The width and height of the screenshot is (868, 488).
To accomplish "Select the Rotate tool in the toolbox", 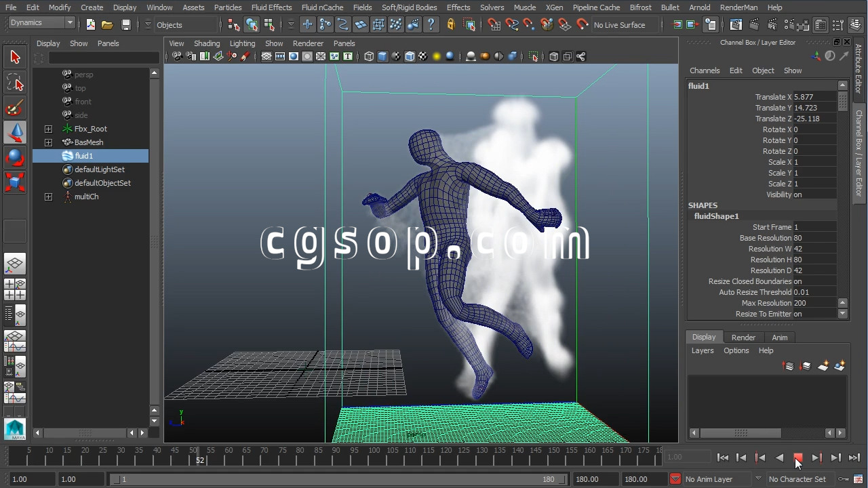I will (x=15, y=157).
